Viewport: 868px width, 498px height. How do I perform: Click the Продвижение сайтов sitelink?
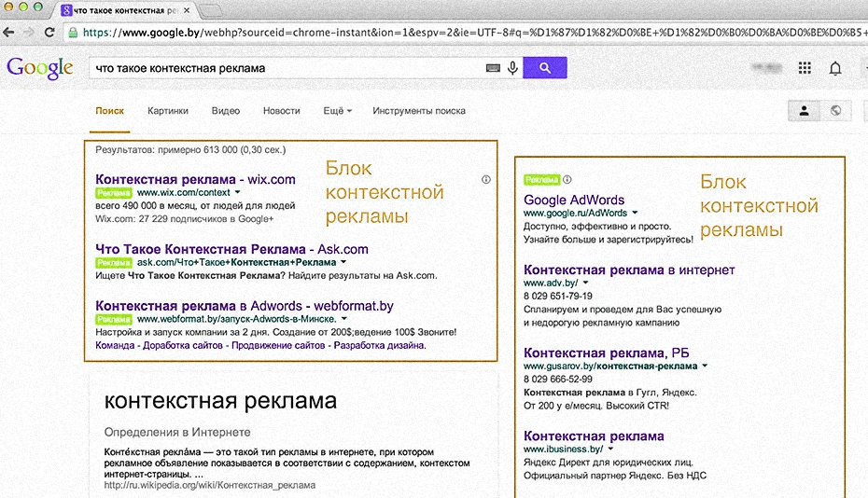pos(278,345)
